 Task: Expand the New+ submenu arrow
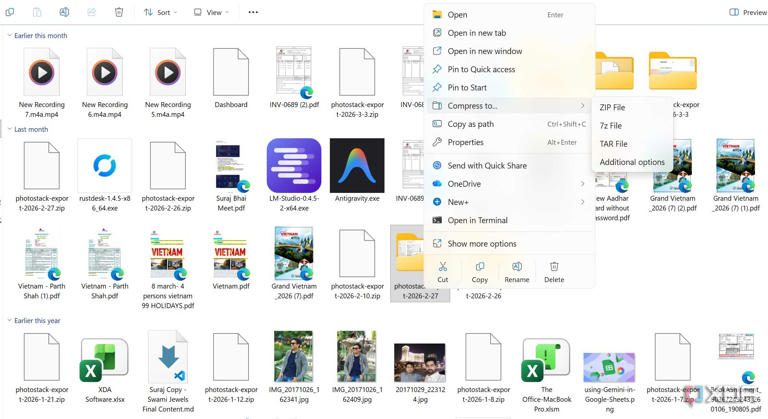(582, 202)
